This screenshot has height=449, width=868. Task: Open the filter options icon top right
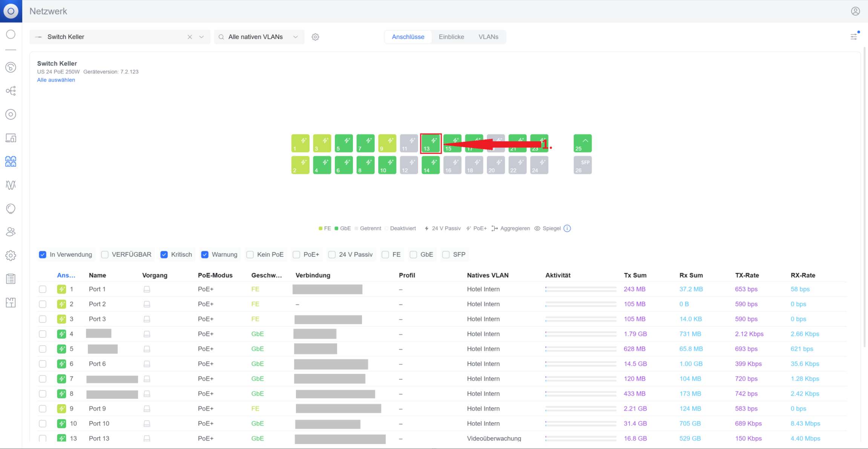coord(854,37)
